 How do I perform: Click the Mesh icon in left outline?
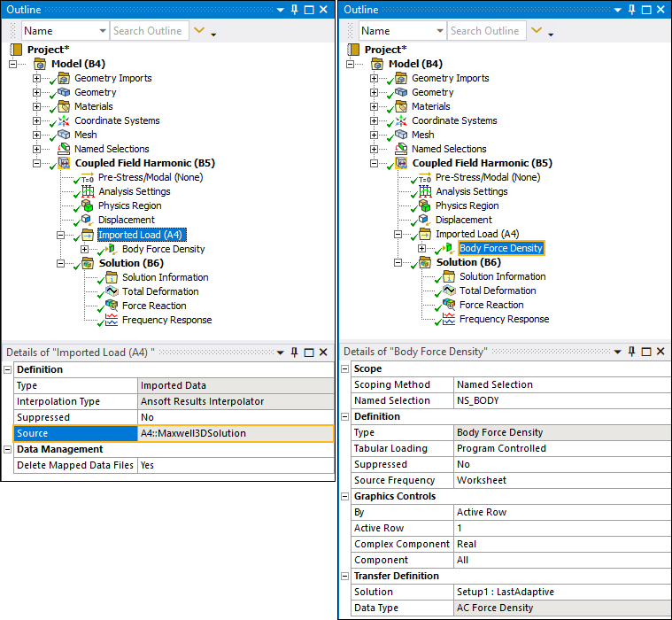[64, 135]
